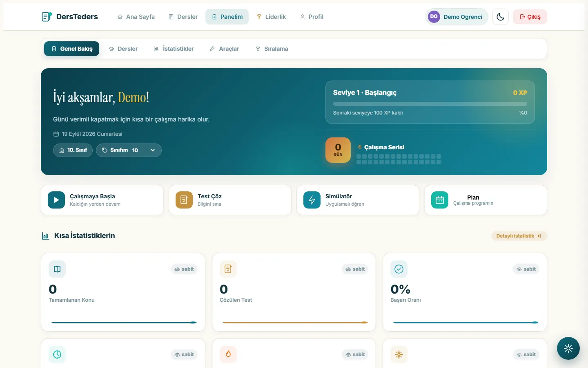The height and width of the screenshot is (368, 588).
Task: Click "Sonraki seviyeye 100 XP kaldı" text
Action: point(368,113)
